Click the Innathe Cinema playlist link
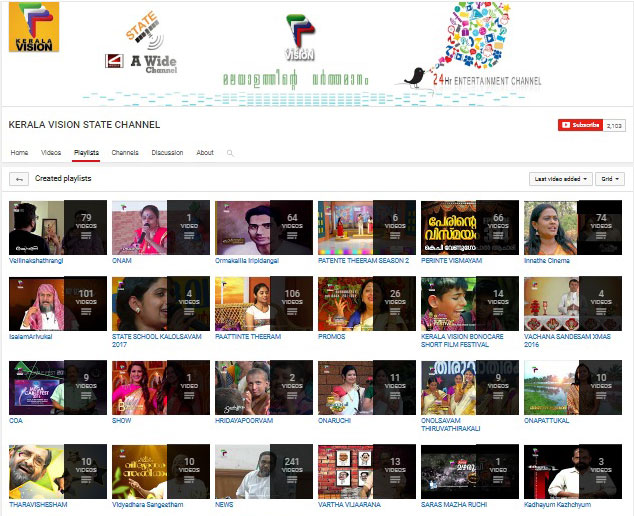The height and width of the screenshot is (516, 634). point(547,260)
